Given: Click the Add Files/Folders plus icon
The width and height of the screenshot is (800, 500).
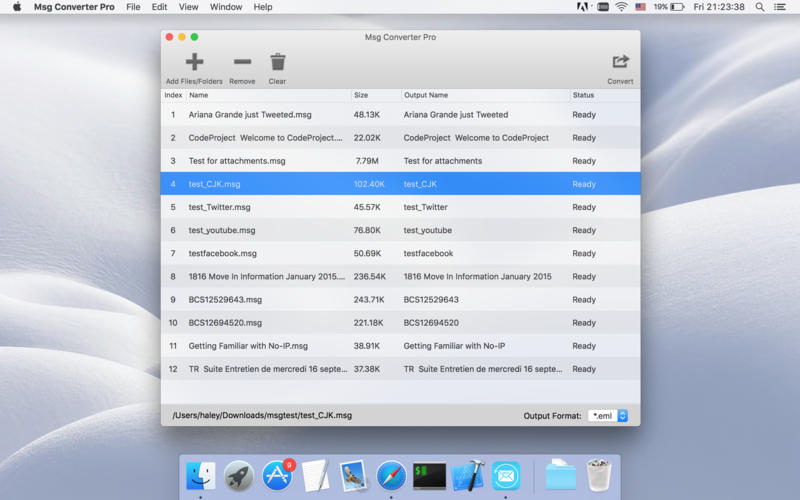Looking at the screenshot, I should pos(194,62).
